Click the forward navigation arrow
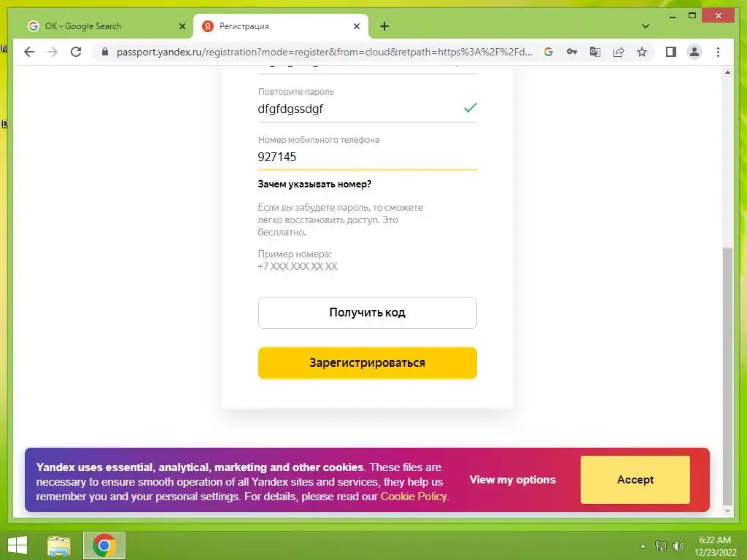Image resolution: width=747 pixels, height=560 pixels. [53, 52]
